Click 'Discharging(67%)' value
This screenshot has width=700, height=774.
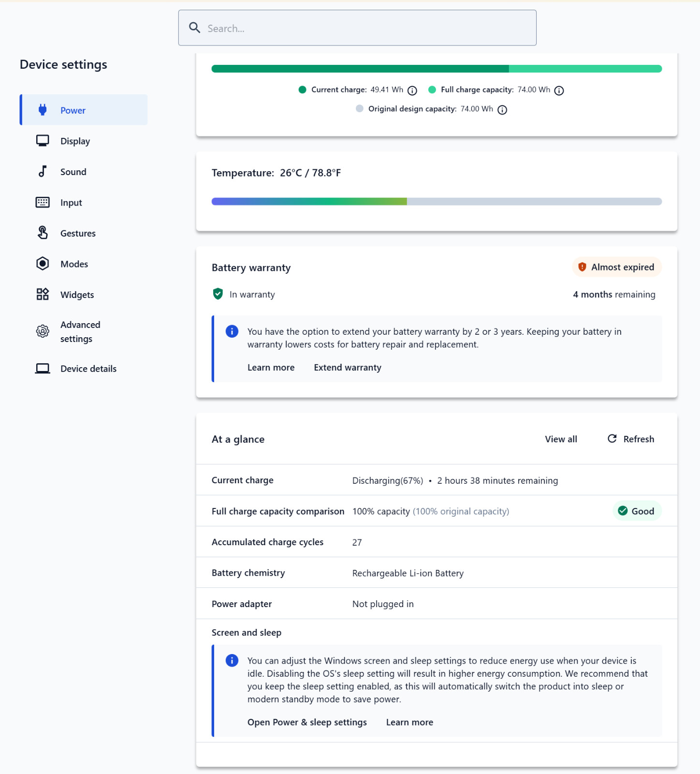388,480
